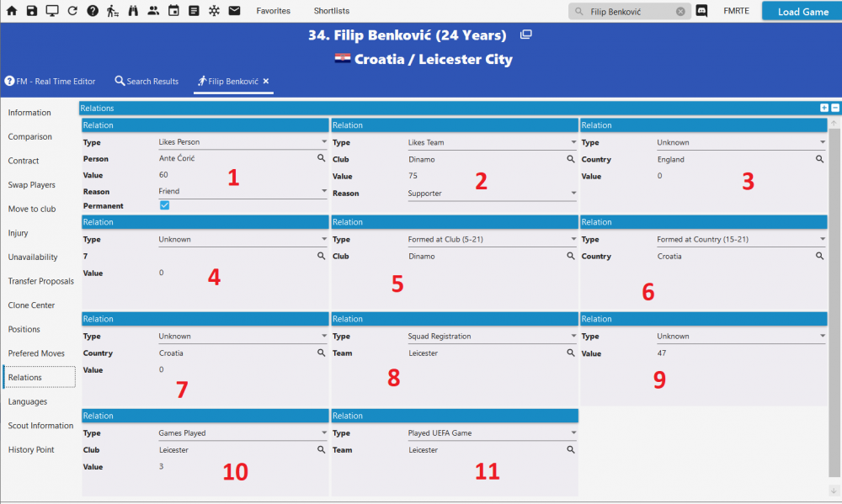Toggle the Permanent checkbox
Image resolution: width=842 pixels, height=504 pixels.
click(x=164, y=205)
